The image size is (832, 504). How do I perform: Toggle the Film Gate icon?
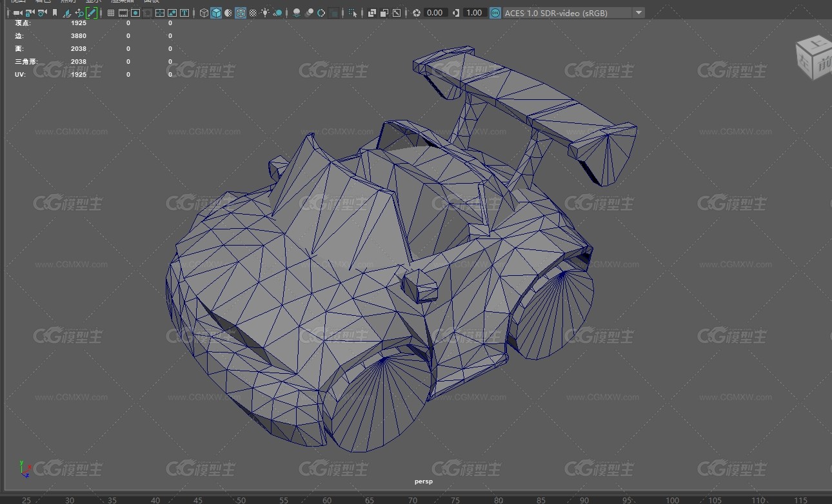(123, 13)
